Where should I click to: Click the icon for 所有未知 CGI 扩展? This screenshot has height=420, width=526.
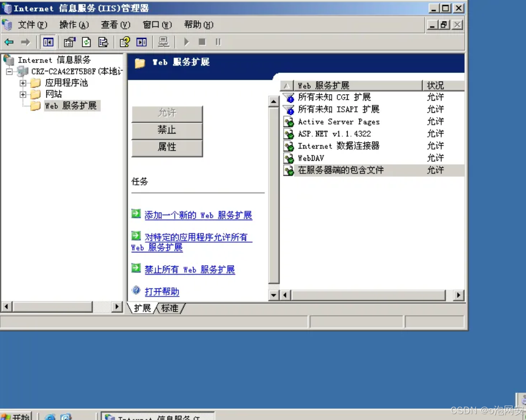pos(289,97)
